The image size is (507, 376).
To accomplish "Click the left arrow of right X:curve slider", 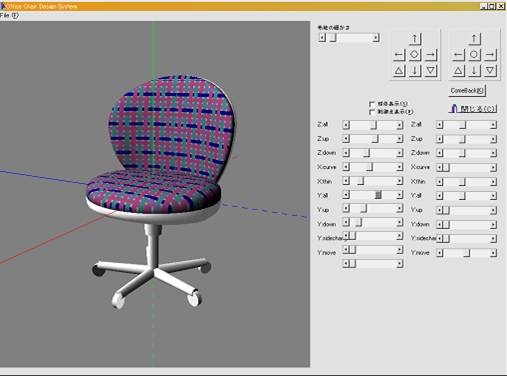I will (x=440, y=167).
